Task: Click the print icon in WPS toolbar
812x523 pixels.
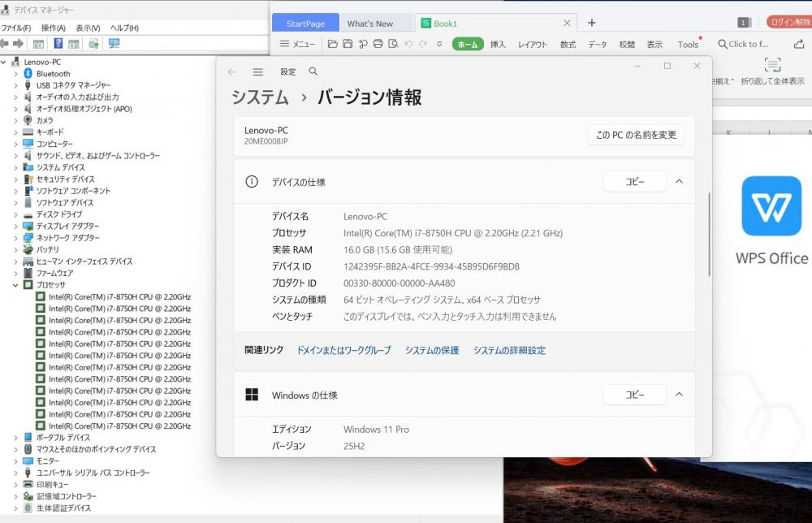Action: (x=378, y=45)
